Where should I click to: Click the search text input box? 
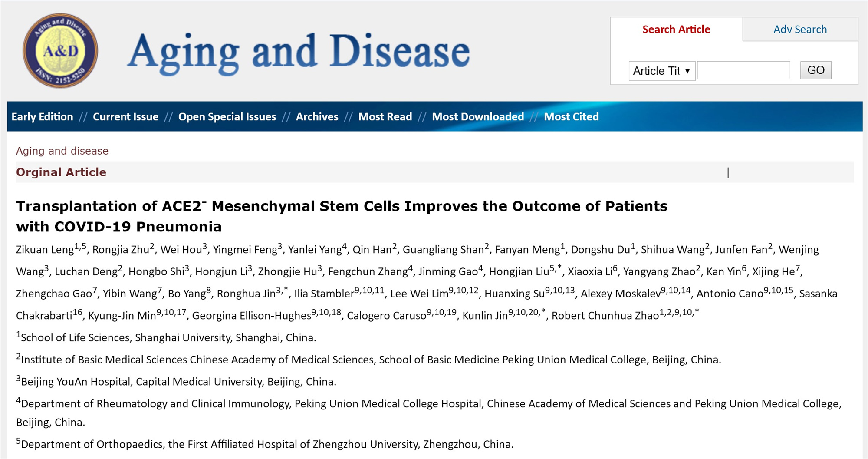(x=743, y=70)
